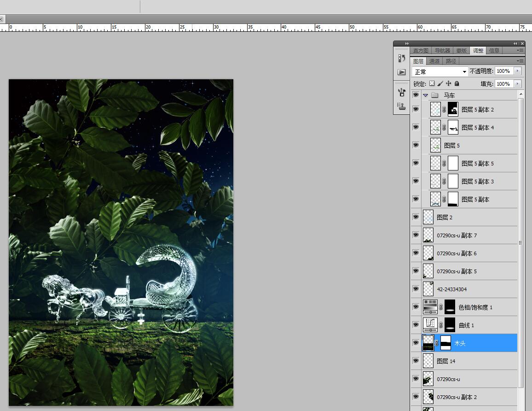Click the layers list scroll up arrow
Screen dimensions: 532x411
click(521, 94)
